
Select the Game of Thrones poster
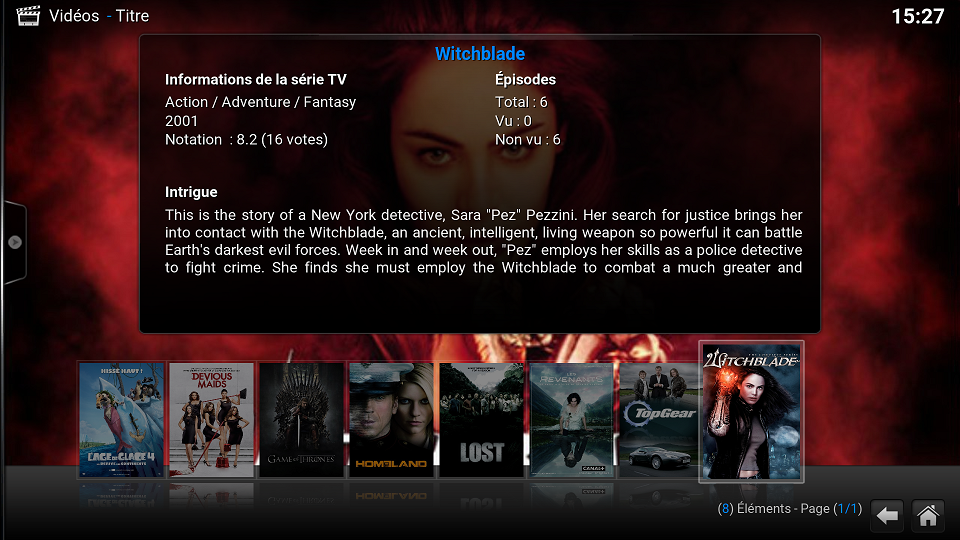pyautogui.click(x=301, y=420)
